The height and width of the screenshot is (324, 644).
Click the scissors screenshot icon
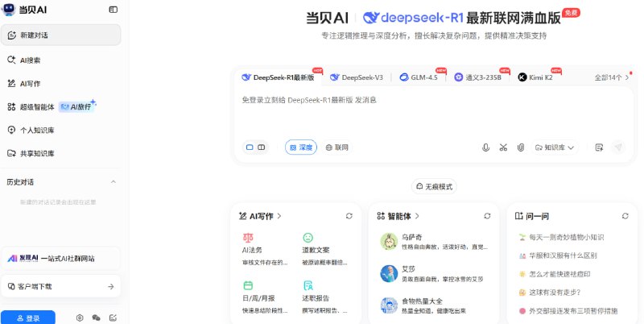tap(503, 147)
